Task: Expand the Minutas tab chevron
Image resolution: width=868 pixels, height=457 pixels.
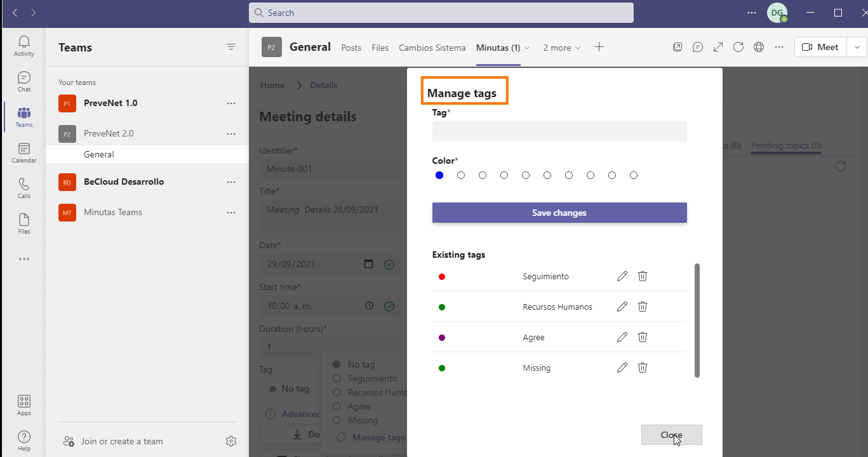Action: 527,48
